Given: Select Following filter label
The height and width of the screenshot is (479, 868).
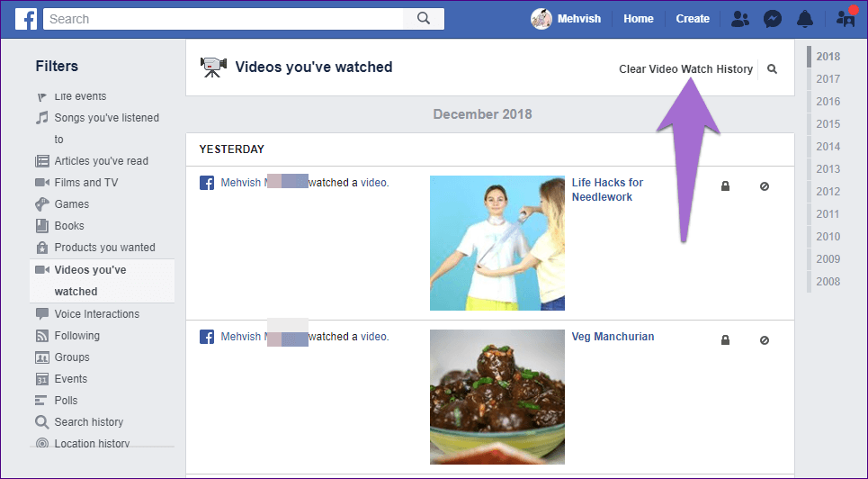Looking at the screenshot, I should tap(77, 336).
